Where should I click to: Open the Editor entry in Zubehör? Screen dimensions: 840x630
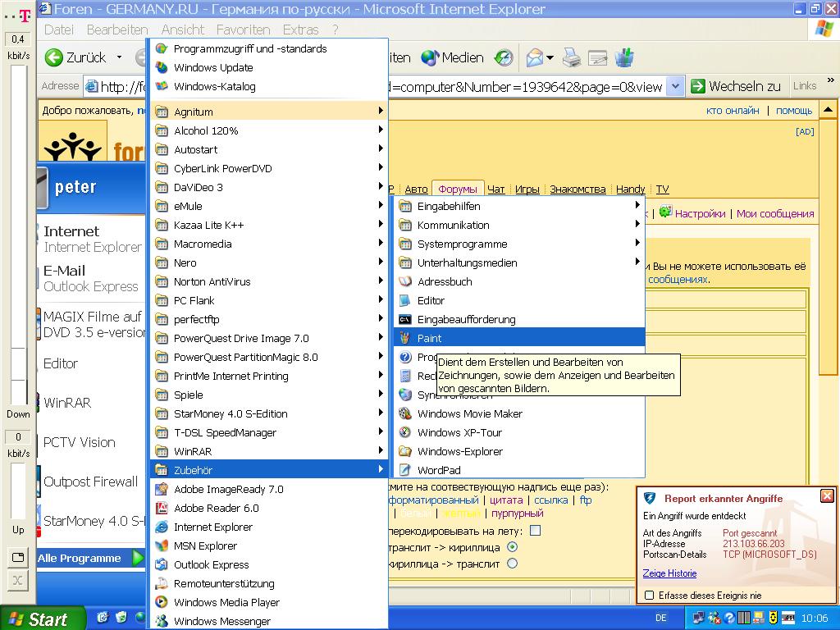click(519, 300)
